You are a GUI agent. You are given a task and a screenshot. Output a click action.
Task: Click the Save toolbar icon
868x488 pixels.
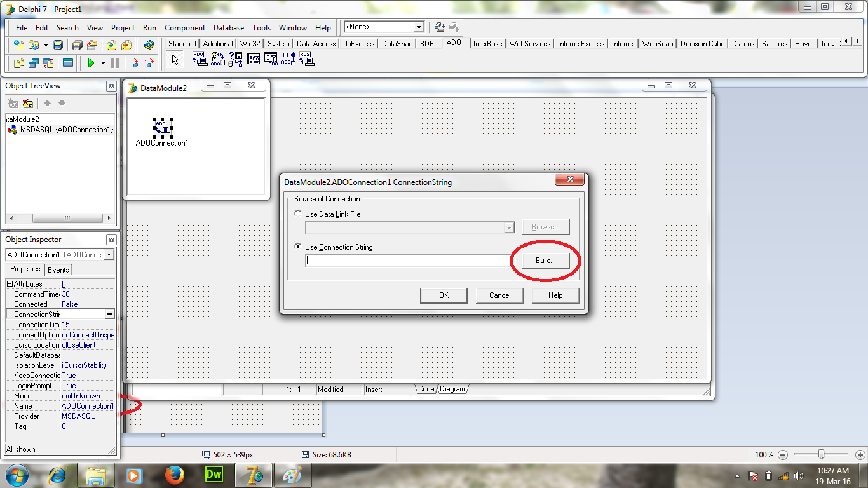(x=58, y=45)
